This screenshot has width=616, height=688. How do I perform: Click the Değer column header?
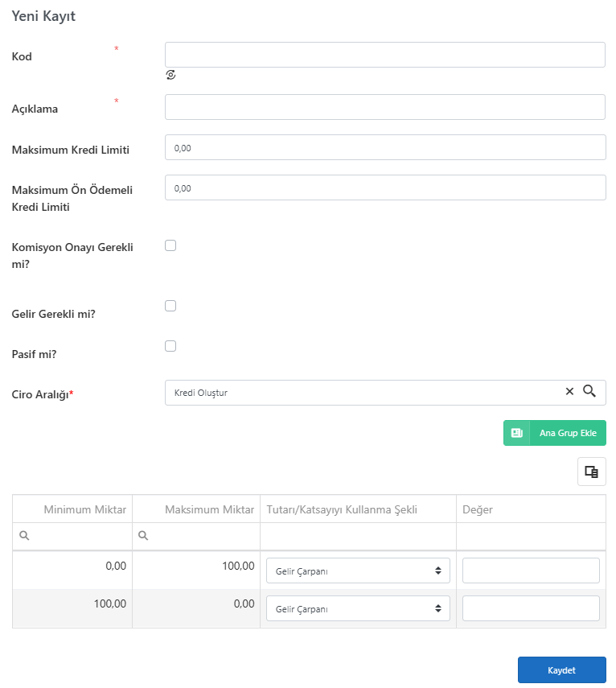click(x=531, y=509)
